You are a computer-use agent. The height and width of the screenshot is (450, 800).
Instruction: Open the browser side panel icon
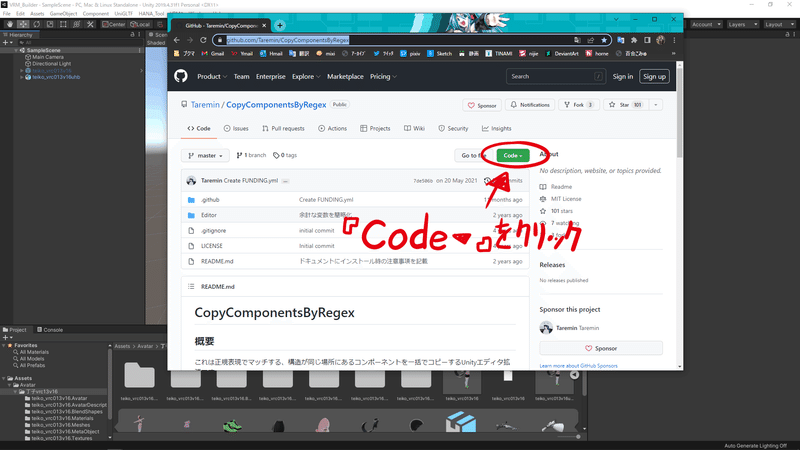[647, 40]
